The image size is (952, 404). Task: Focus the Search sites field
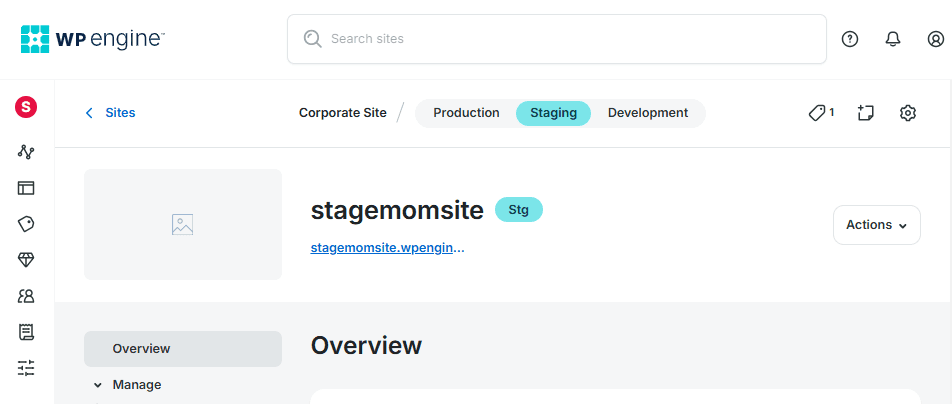tap(557, 39)
